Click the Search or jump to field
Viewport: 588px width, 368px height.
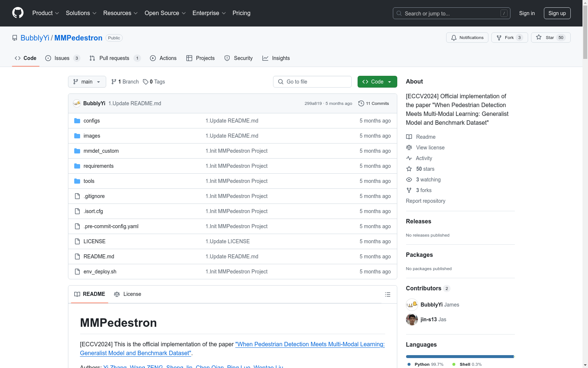(x=452, y=13)
